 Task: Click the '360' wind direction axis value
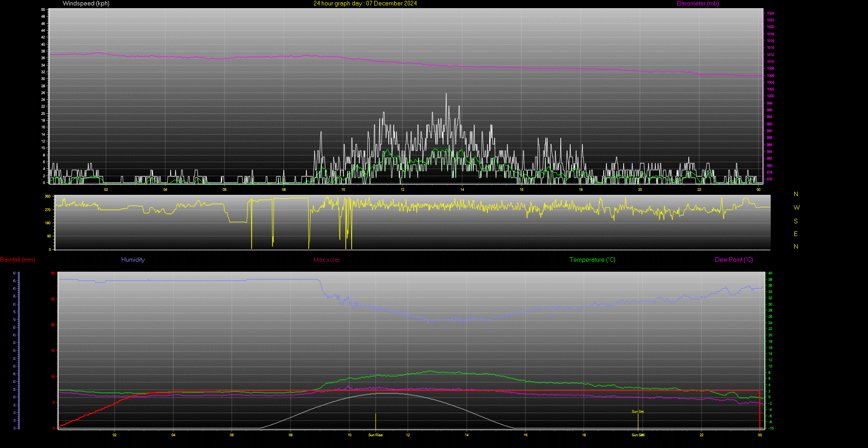[x=48, y=197]
